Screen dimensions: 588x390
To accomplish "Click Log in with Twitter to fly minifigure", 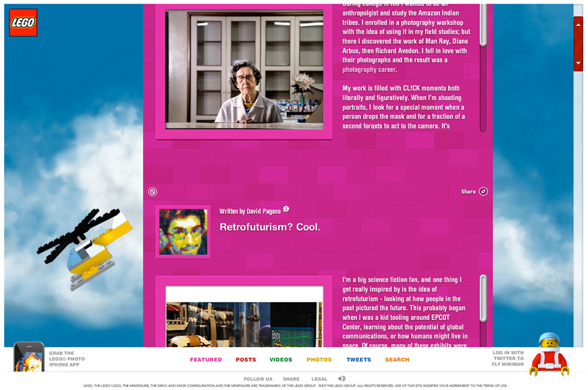I will (x=507, y=358).
